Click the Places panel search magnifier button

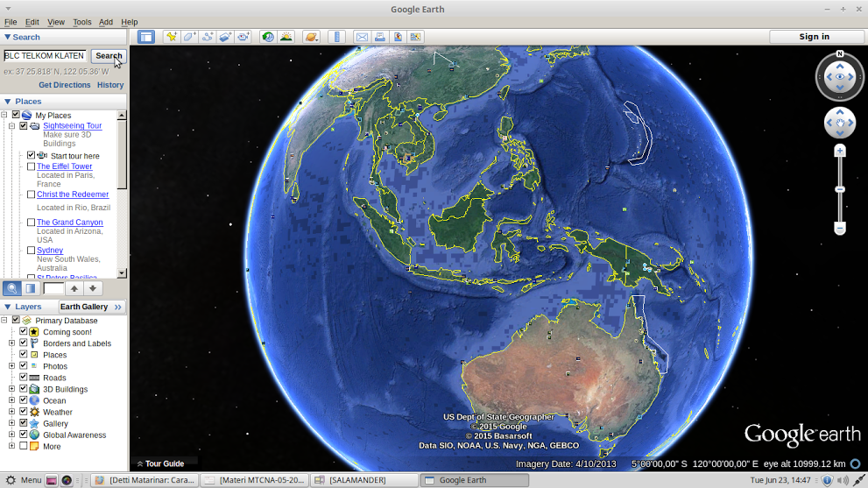pos(12,288)
